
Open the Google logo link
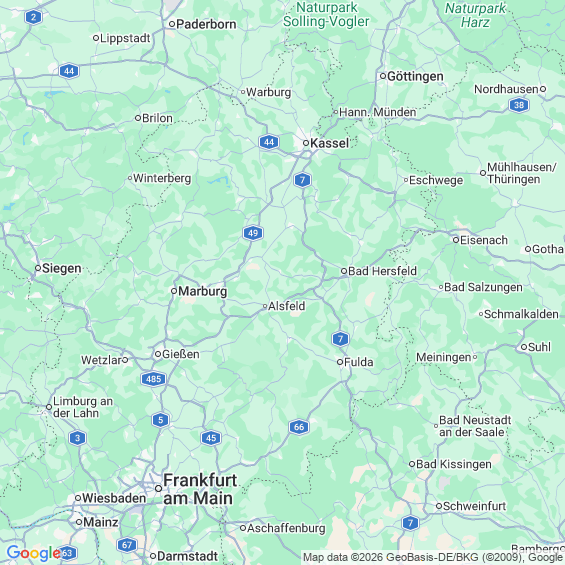point(34,553)
